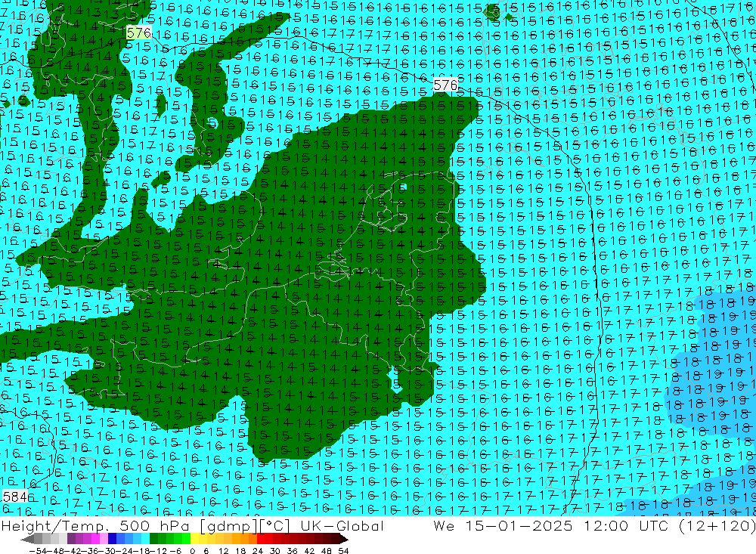Pick the bright cyan legend swatch before the greens

pos(145,539)
